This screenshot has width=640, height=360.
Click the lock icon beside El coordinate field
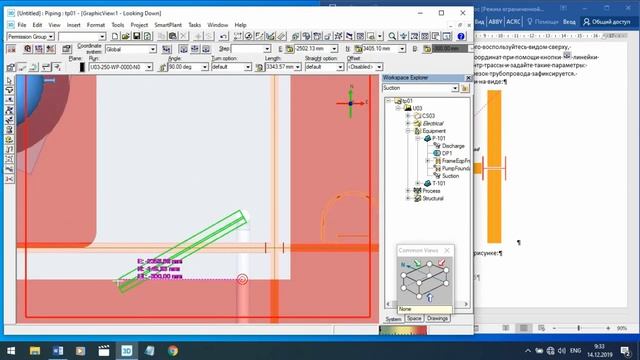(427, 49)
